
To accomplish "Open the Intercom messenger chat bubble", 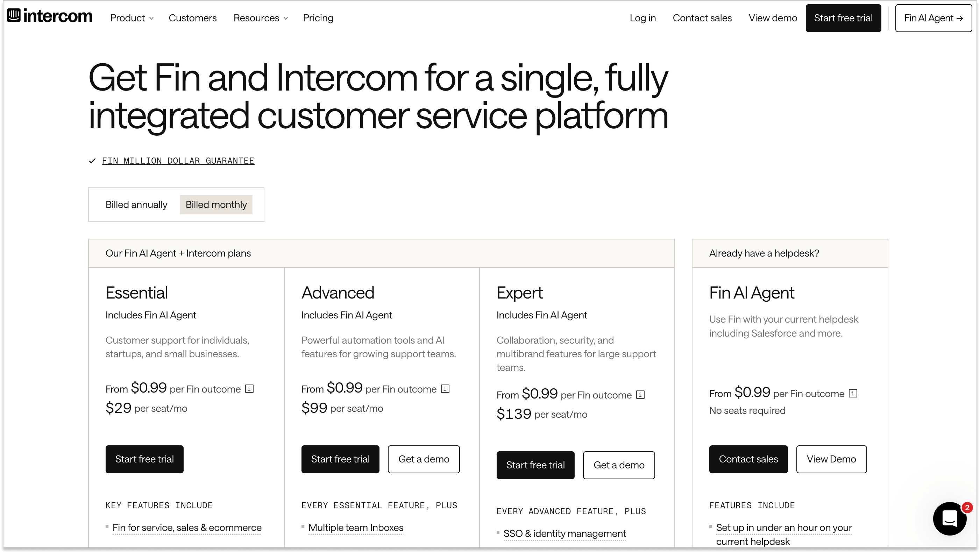I will pyautogui.click(x=950, y=518).
